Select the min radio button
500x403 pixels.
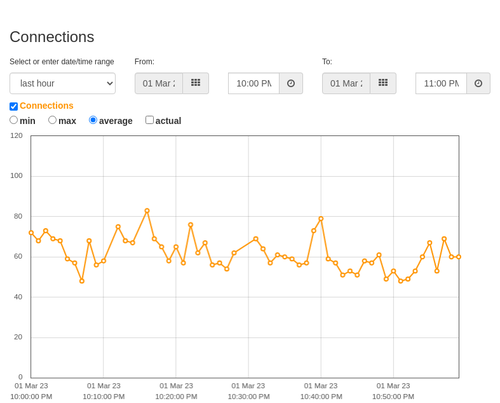[14, 120]
